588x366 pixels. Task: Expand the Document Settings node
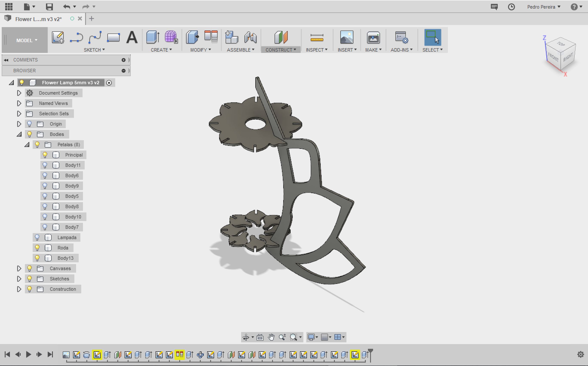point(19,93)
